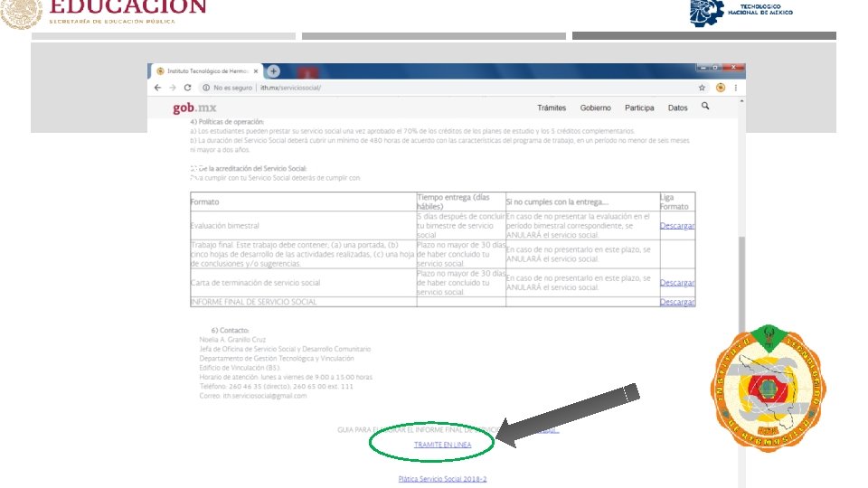Close the Instituto Tecnológico de Hermosillo tab
The height and width of the screenshot is (488, 868).
point(256,71)
